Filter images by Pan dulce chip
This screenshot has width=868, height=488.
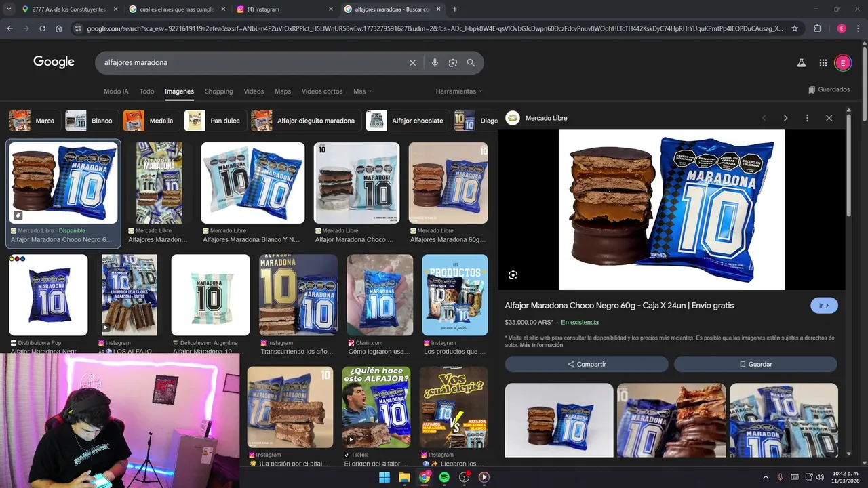[x=214, y=121]
